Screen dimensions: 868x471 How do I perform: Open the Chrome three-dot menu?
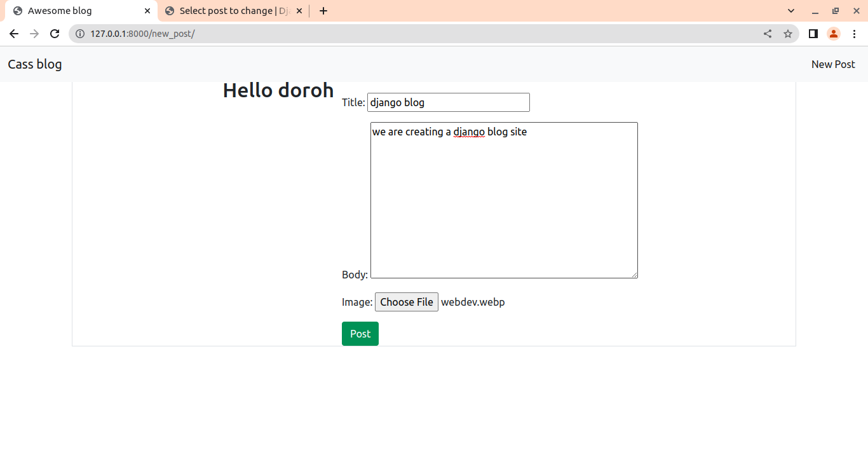(x=854, y=34)
